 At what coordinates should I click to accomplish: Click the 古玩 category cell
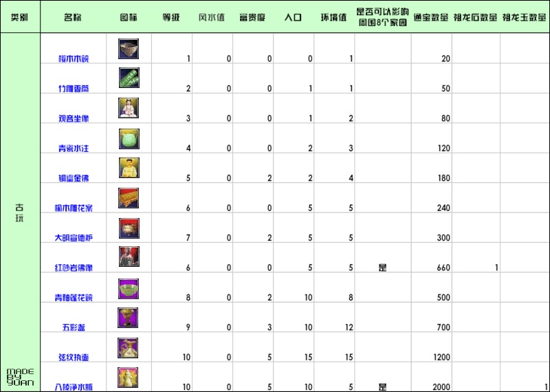click(x=20, y=213)
